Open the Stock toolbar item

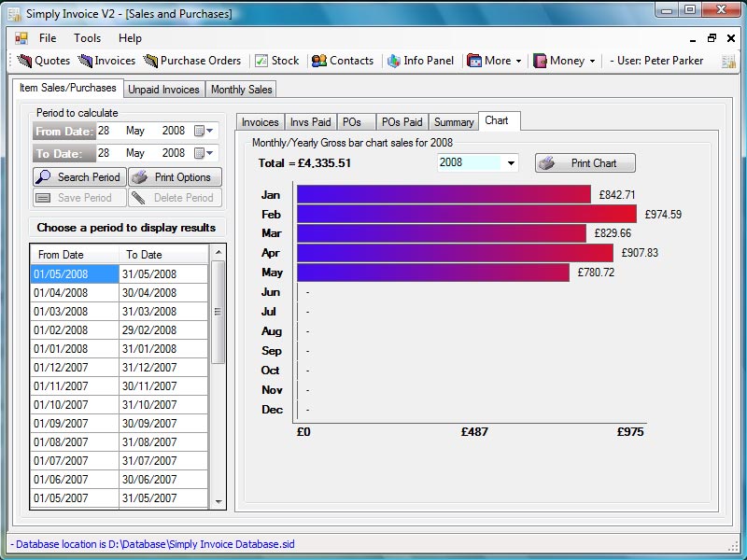276,61
